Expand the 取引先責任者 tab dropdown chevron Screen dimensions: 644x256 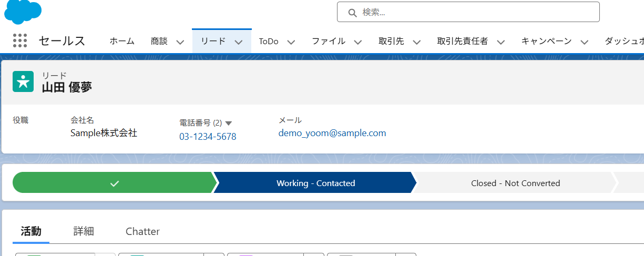tap(501, 42)
